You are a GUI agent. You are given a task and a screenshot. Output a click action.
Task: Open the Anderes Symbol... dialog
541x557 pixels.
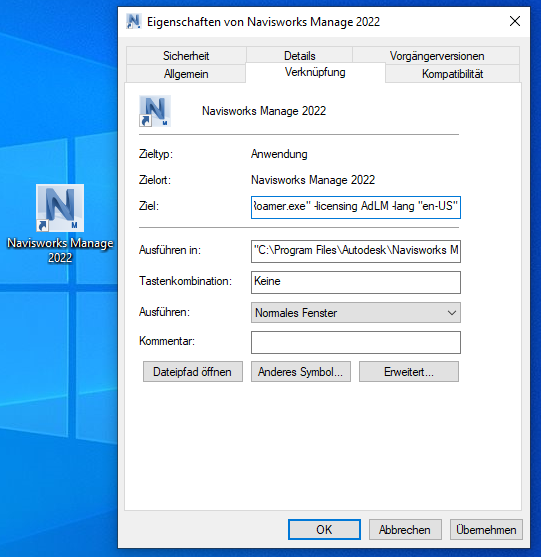point(301,372)
